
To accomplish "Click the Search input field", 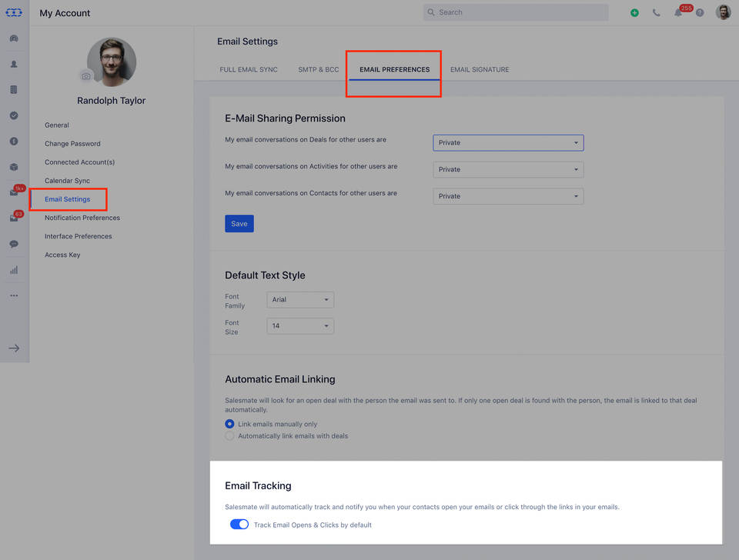I will coord(516,12).
